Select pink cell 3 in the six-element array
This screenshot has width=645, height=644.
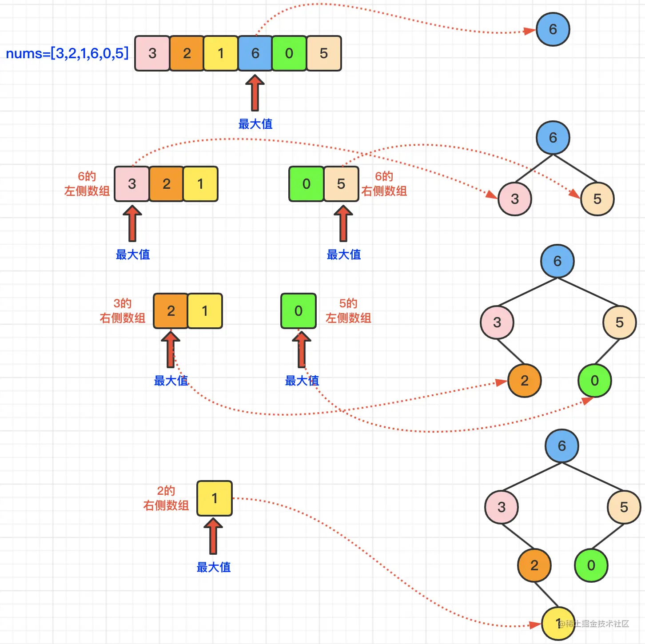coord(152,53)
